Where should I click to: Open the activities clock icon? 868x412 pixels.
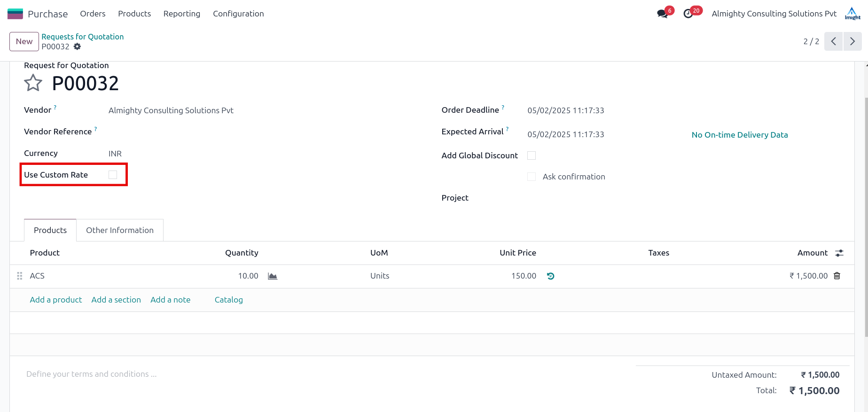coord(688,14)
